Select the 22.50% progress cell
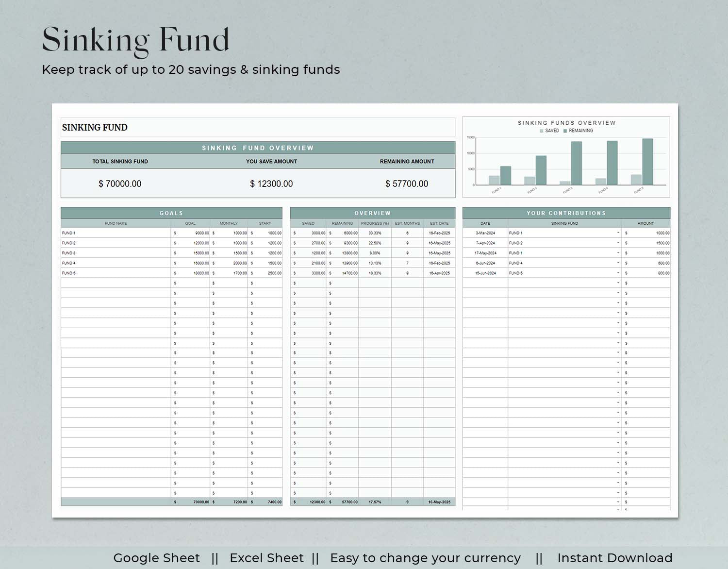728x569 pixels. 375,243
